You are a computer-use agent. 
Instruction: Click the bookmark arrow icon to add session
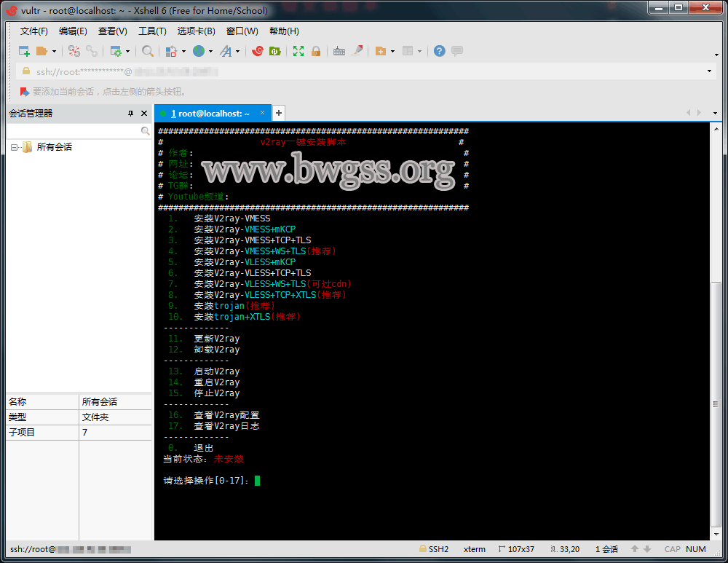coord(24,92)
